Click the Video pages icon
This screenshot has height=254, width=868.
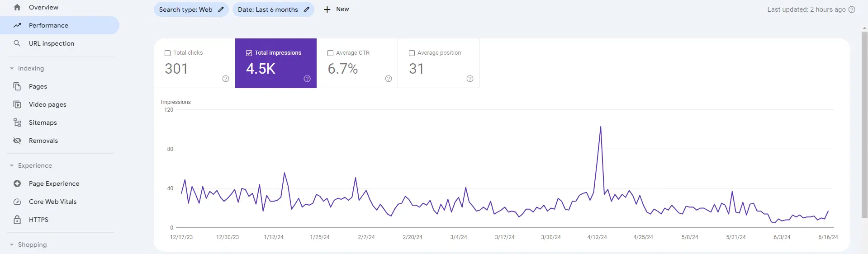click(x=17, y=104)
